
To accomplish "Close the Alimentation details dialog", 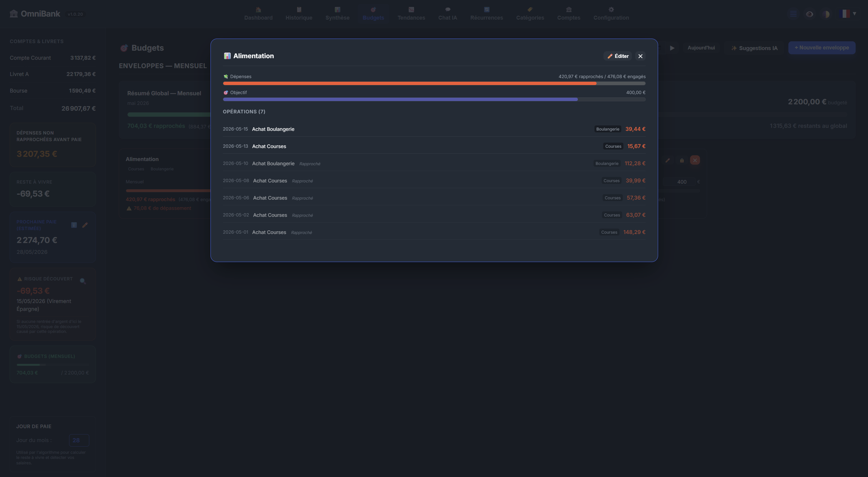I will point(640,56).
